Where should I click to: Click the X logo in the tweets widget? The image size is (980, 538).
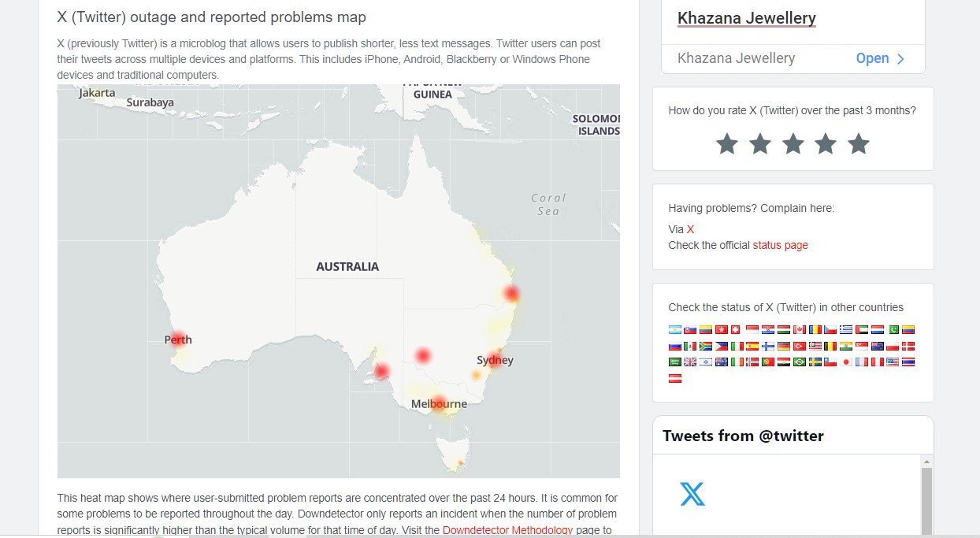692,495
